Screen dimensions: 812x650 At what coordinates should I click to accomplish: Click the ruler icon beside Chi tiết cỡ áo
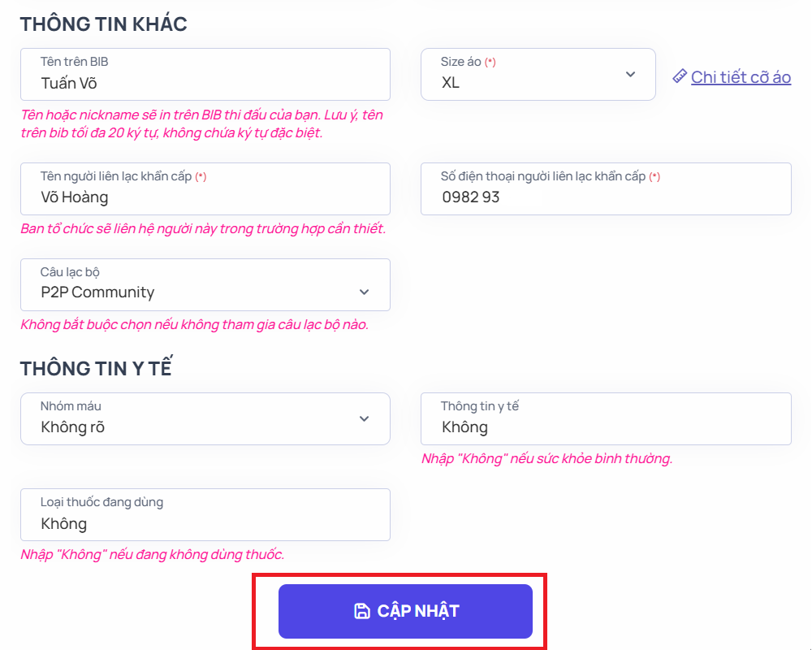tap(680, 76)
